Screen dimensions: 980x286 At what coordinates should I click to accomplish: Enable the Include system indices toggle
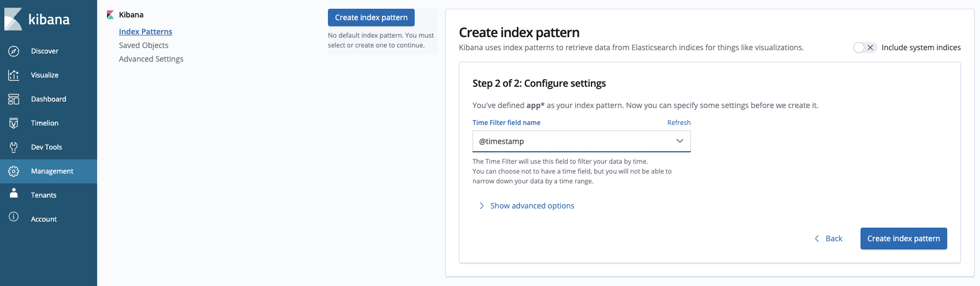point(864,47)
